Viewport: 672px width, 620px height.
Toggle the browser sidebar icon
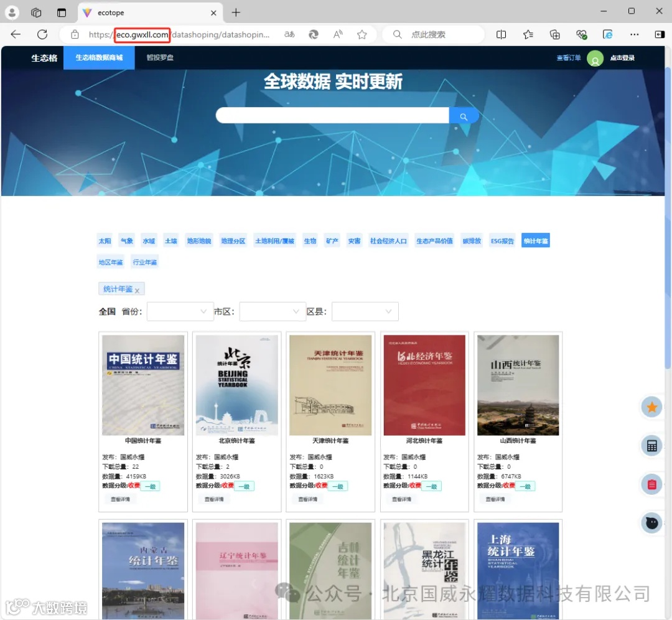(x=660, y=34)
